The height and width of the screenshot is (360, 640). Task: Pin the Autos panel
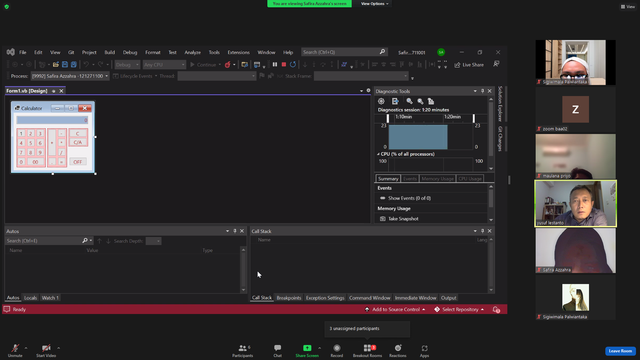[x=235, y=231]
